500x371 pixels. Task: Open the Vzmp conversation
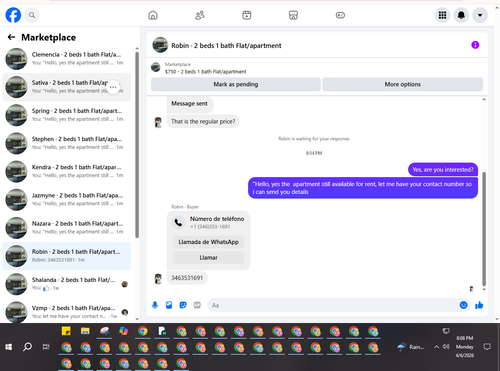click(67, 312)
